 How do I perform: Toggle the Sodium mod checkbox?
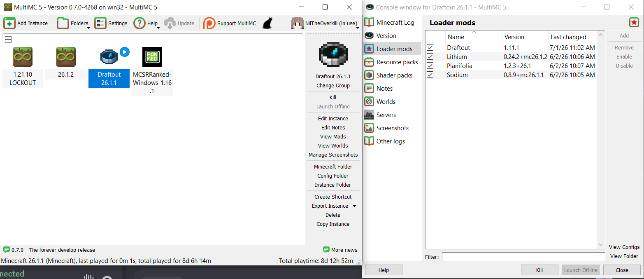(430, 75)
